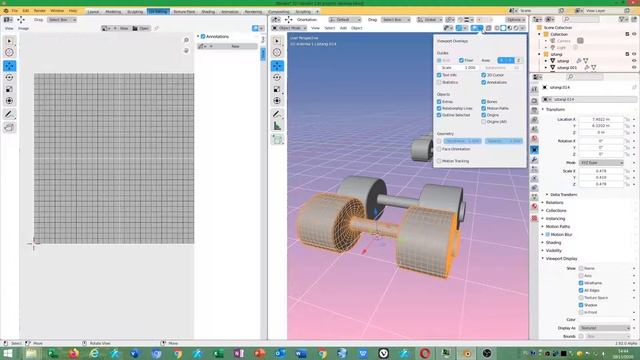Viewport: 640px width, 360px height.
Task: Toggle the Text Info overlay checkbox
Action: (x=439, y=75)
